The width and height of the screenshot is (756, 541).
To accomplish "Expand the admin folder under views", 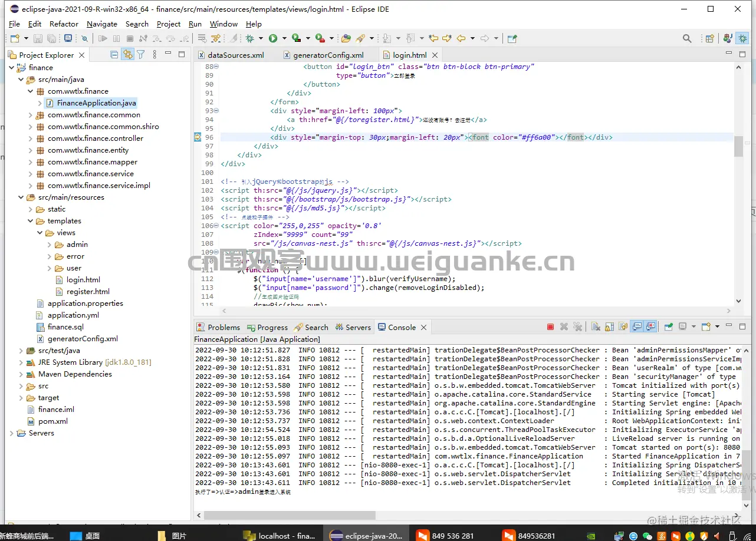I will 50,245.
